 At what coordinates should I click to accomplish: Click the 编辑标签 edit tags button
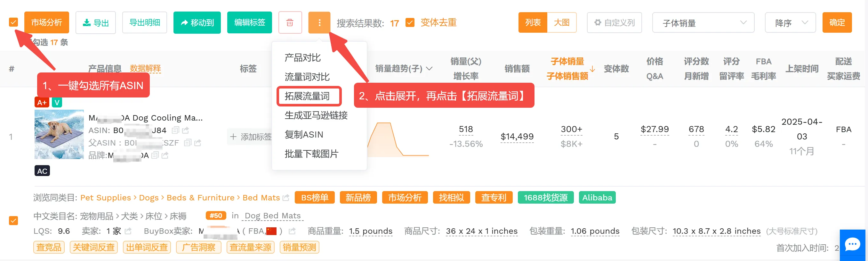click(250, 23)
